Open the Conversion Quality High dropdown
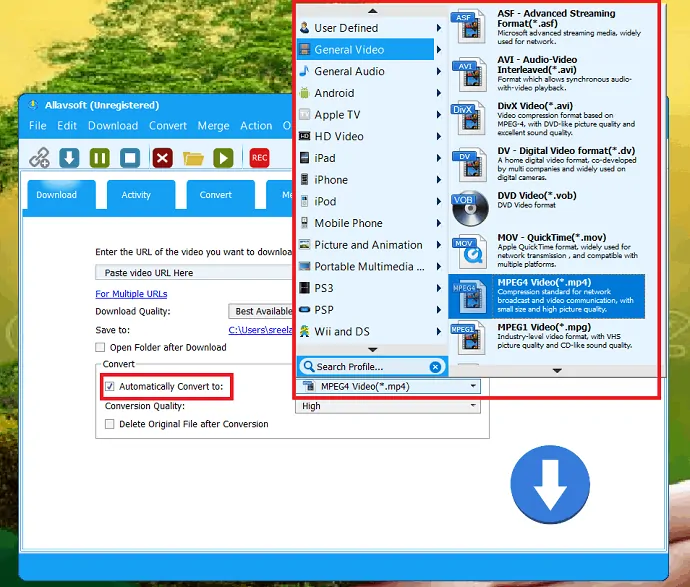 (388, 406)
